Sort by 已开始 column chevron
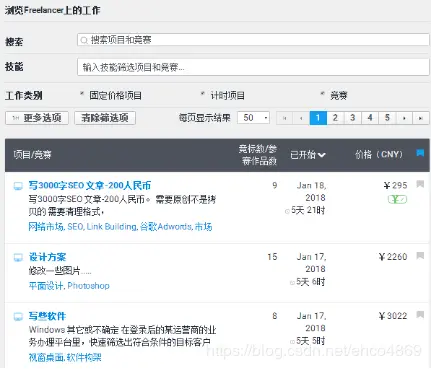Screen dimensions: 431x369 pyautogui.click(x=322, y=155)
